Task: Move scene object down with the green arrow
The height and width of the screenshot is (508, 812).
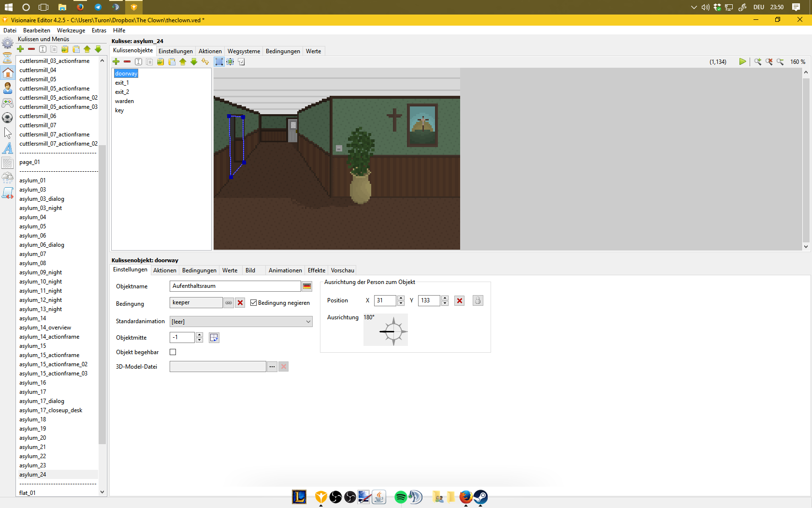Action: 194,61
